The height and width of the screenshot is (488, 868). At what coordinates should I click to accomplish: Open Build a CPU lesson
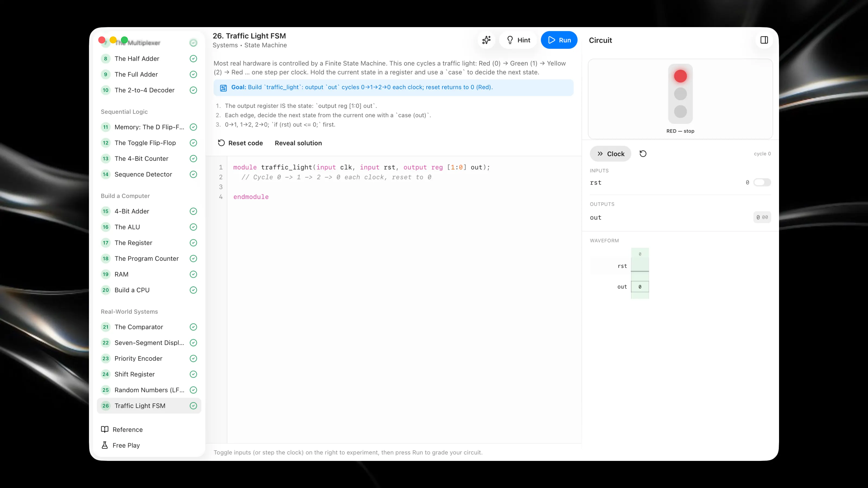click(x=149, y=290)
